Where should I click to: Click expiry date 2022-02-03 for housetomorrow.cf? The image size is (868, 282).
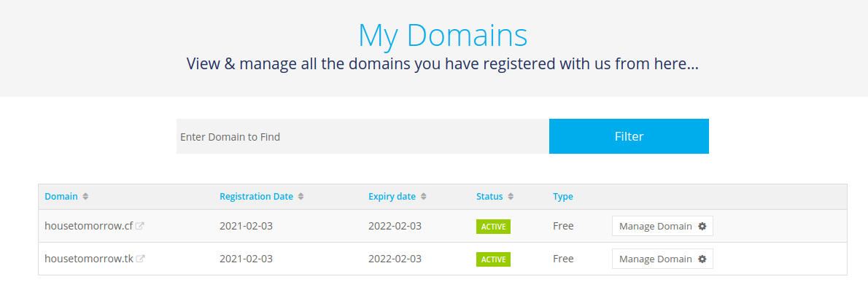[395, 226]
